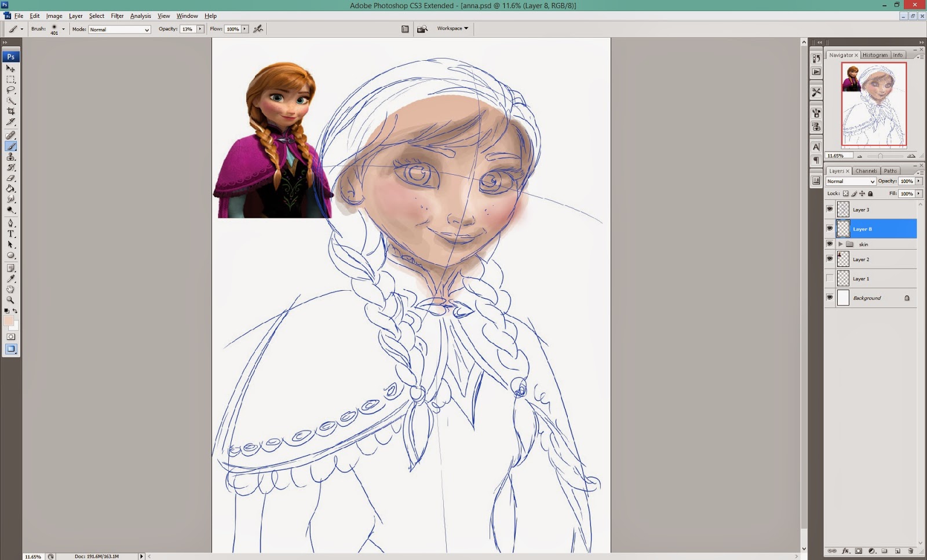Image resolution: width=927 pixels, height=560 pixels.
Task: Select the Notes tool
Action: coord(10,268)
